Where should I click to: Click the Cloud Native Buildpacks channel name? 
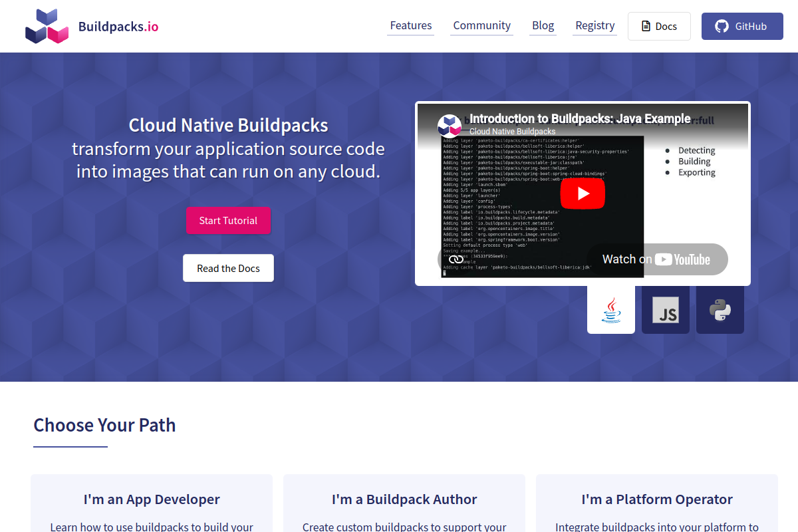click(x=512, y=132)
